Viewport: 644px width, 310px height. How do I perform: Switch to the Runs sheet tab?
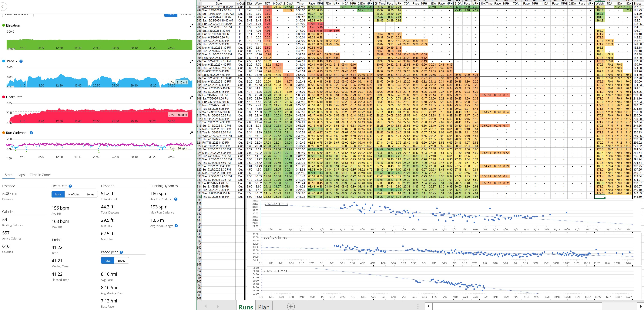point(246,307)
